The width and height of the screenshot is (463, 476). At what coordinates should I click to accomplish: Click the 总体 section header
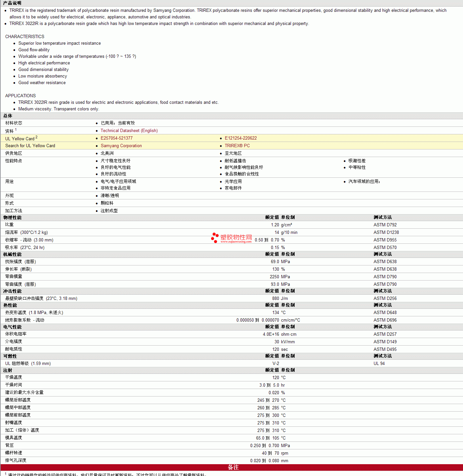click(8, 116)
